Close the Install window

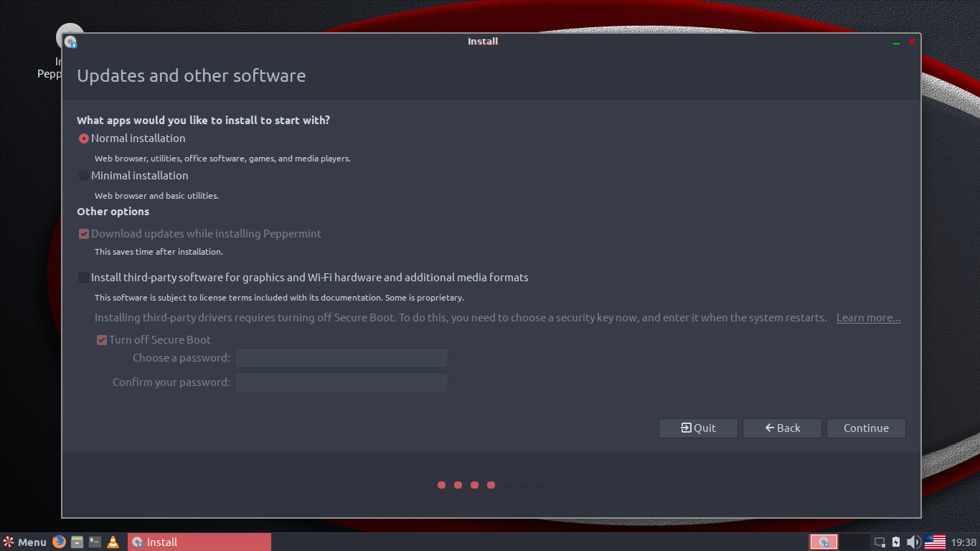(x=912, y=42)
